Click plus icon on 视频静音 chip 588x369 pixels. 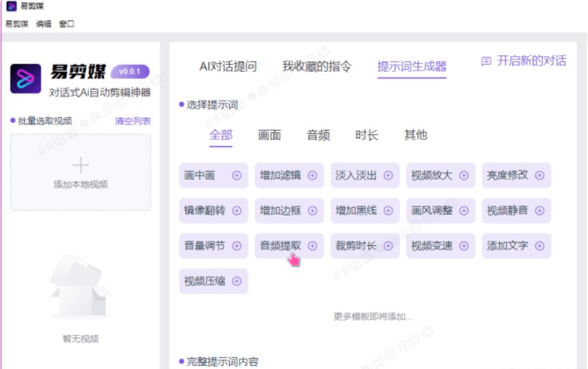point(539,210)
